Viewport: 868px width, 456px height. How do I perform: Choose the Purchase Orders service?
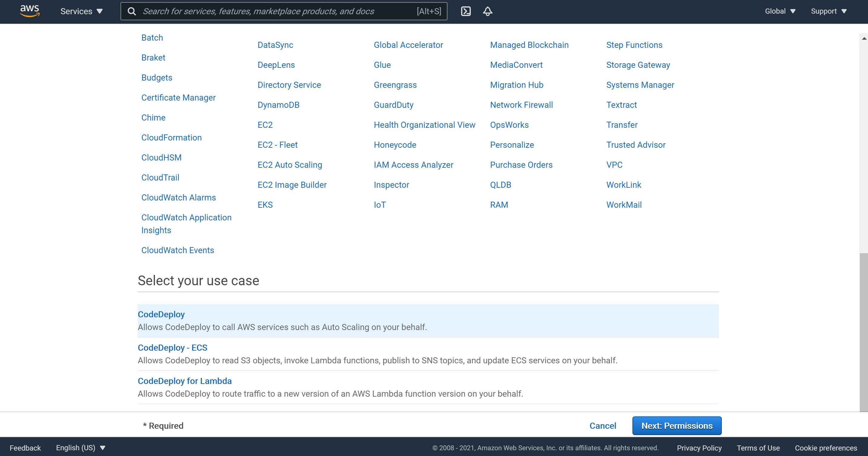click(x=521, y=165)
